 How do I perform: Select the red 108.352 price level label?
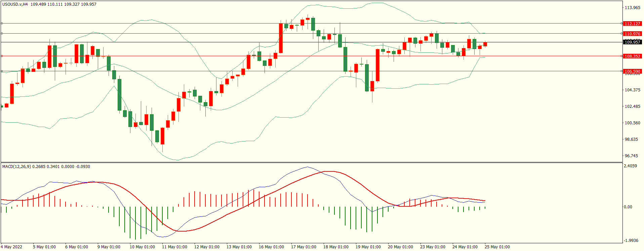[x=632, y=56]
